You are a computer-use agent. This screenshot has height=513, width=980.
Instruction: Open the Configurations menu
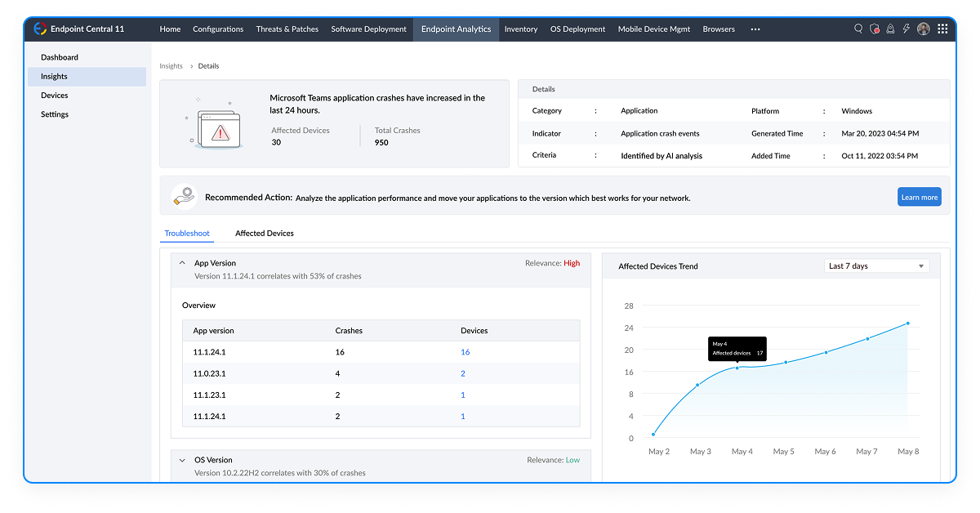tap(218, 29)
